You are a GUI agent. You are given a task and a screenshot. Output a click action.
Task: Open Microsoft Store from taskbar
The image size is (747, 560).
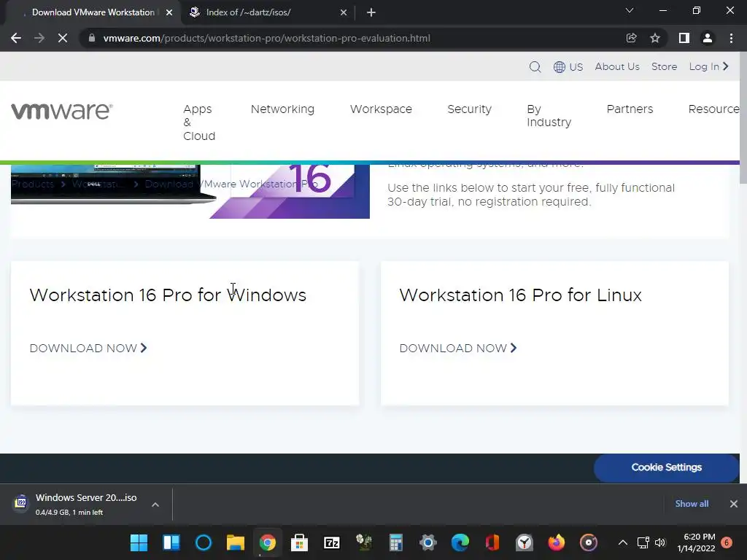299,542
